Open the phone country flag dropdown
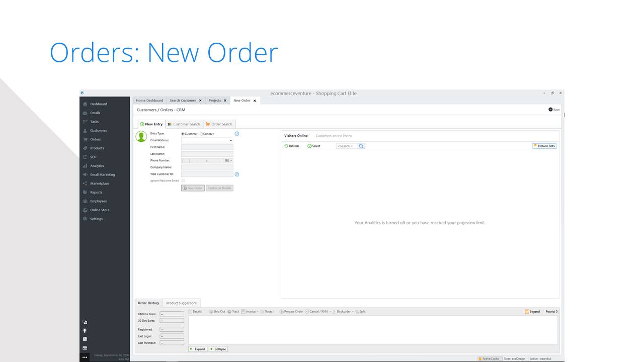 click(228, 160)
